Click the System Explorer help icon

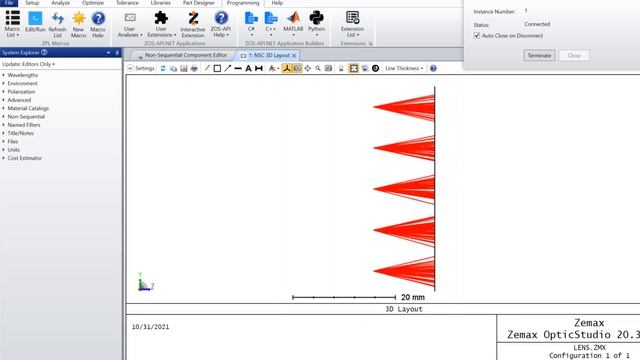(x=44, y=52)
